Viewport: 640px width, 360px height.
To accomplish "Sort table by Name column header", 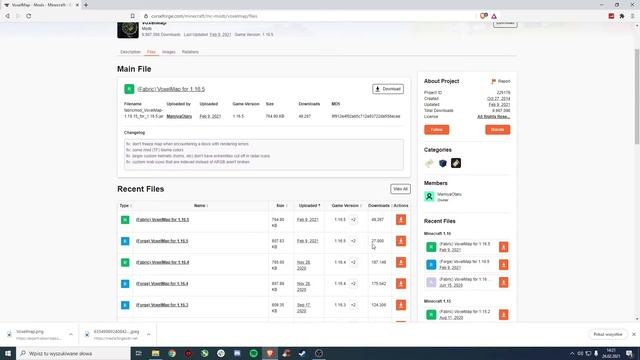I will (201, 206).
